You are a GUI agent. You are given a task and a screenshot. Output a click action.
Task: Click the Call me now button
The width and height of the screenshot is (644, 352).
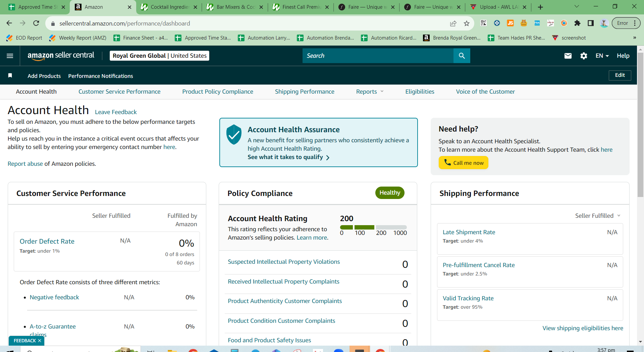463,163
